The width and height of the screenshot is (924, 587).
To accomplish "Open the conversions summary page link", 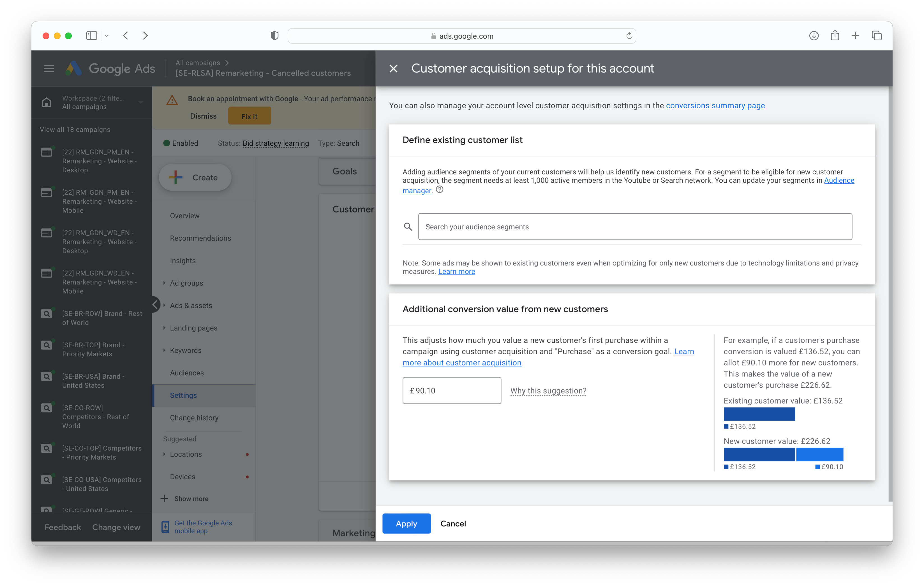I will tap(715, 105).
